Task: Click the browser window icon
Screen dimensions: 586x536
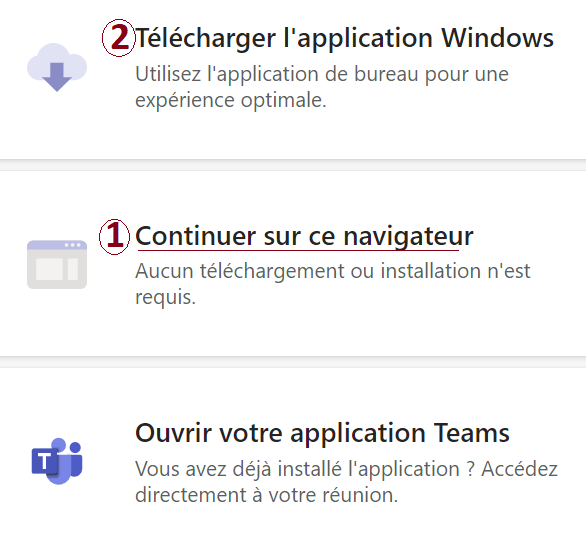Action: point(57,264)
